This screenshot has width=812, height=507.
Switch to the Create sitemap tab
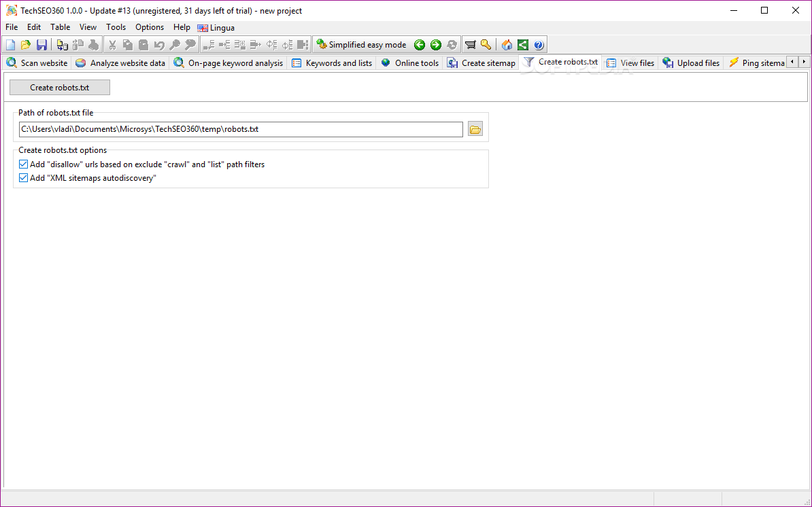click(x=481, y=63)
